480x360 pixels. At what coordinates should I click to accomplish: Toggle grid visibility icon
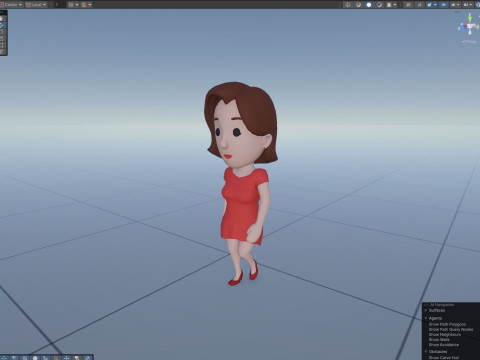point(71,5)
